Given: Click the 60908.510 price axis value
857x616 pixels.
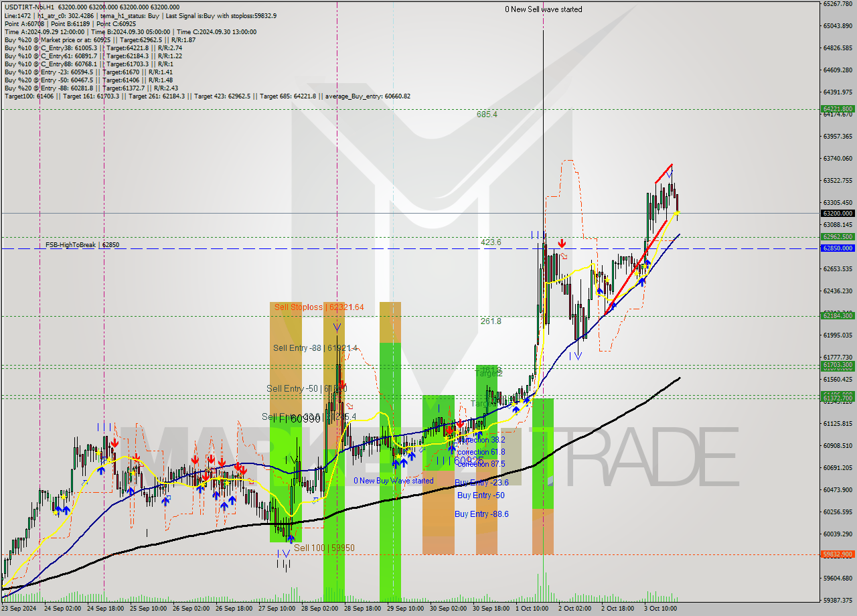Looking at the screenshot, I should coord(838,445).
